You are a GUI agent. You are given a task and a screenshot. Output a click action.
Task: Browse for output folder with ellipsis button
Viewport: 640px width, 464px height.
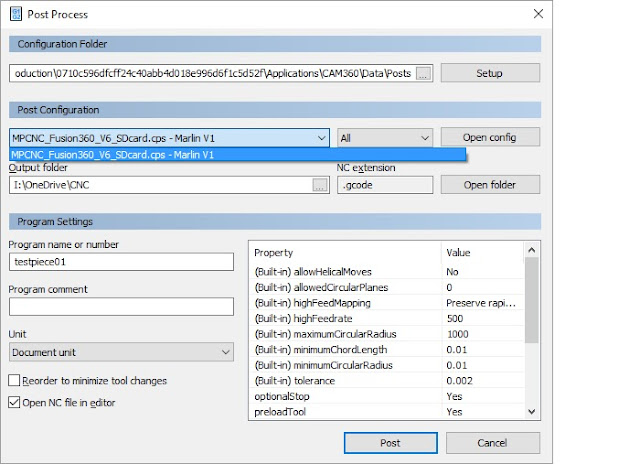tap(320, 185)
